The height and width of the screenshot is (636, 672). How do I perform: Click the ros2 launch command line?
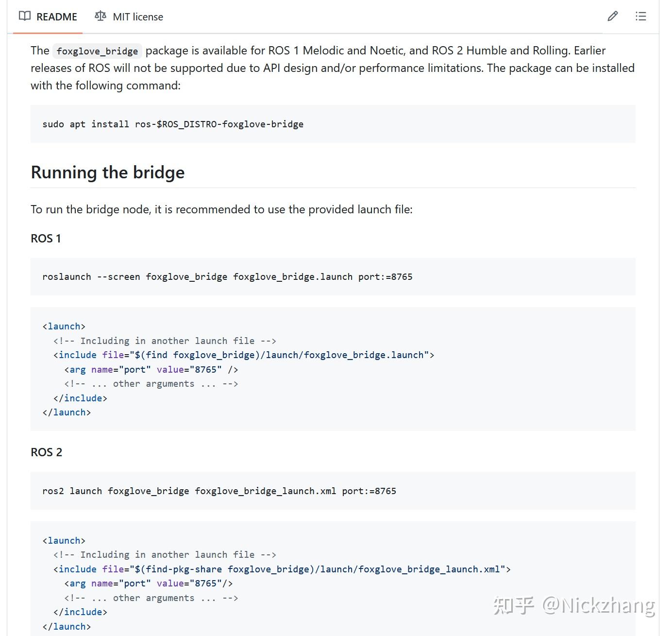coord(219,491)
